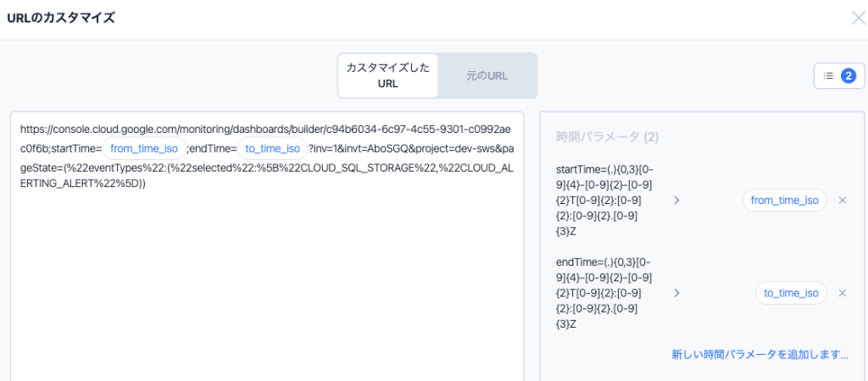
Task: Select the to_time_iso tag in the parameters panel
Action: pyautogui.click(x=791, y=293)
